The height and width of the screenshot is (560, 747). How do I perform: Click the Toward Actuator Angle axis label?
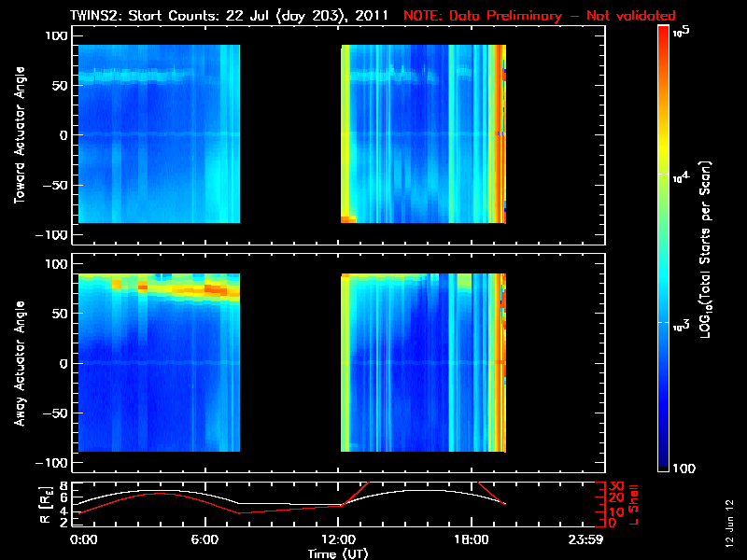20,134
